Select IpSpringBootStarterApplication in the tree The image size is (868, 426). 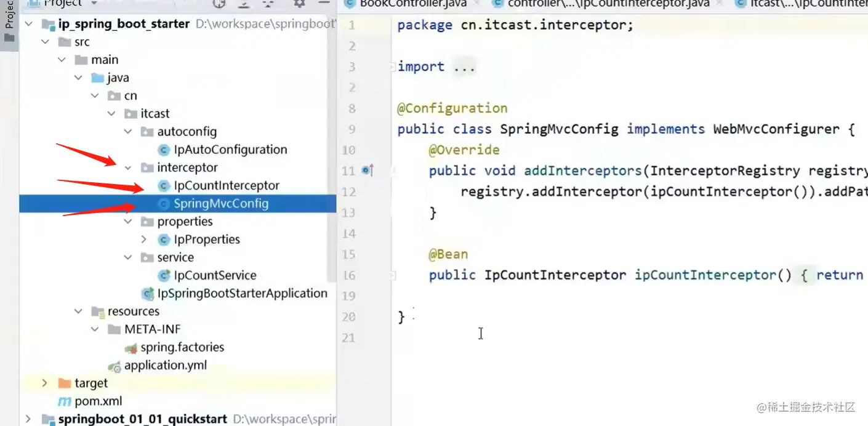(x=243, y=293)
